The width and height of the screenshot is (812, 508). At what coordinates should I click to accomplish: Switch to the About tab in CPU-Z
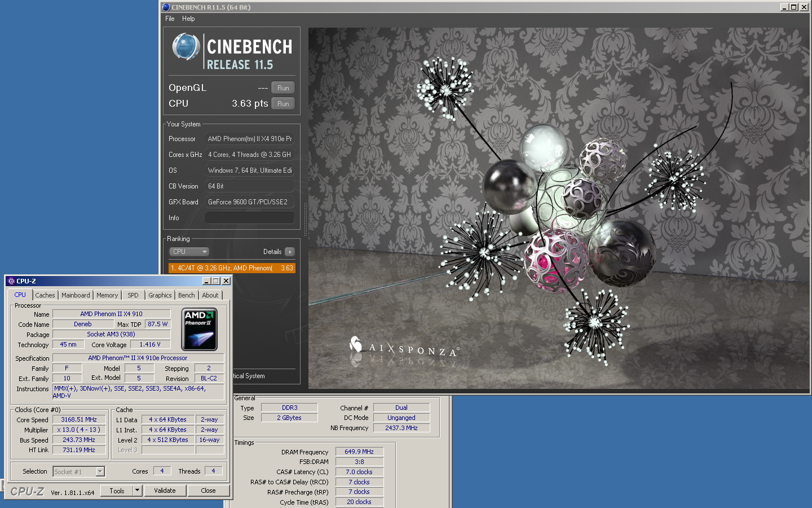pyautogui.click(x=210, y=295)
